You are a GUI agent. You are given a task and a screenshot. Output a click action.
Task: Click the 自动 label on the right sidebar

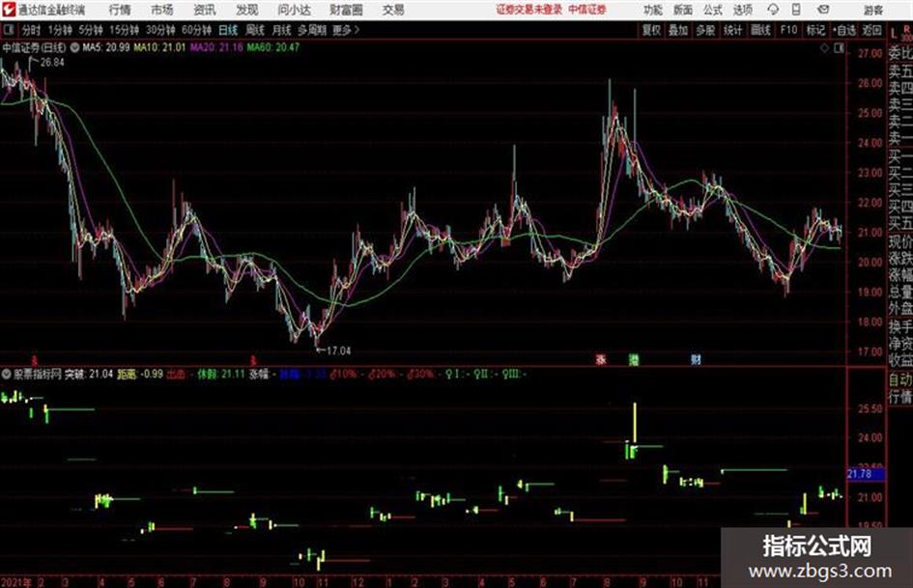(900, 379)
